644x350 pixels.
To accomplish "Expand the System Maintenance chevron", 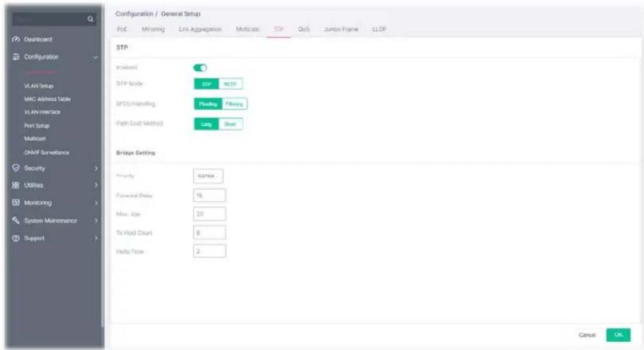I will point(96,221).
